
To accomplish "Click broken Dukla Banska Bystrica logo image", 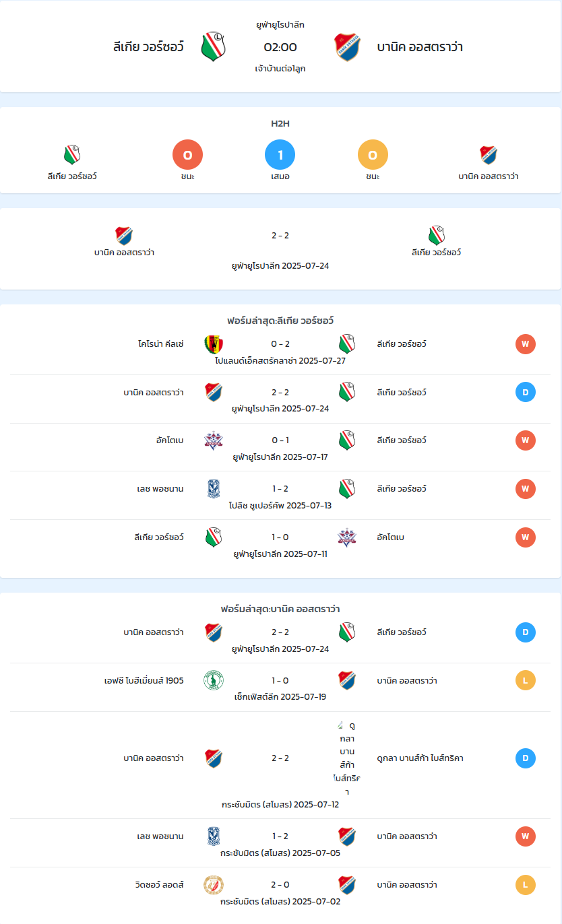I will point(341,725).
